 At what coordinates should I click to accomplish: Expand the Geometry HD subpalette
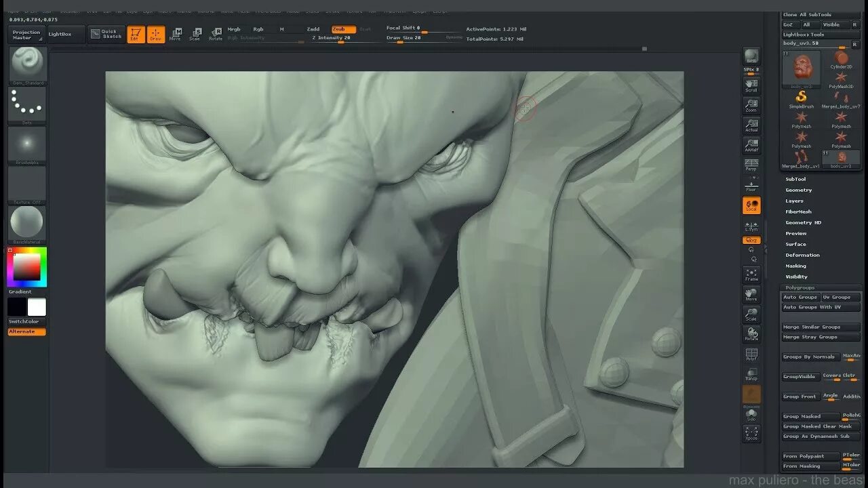(x=803, y=222)
